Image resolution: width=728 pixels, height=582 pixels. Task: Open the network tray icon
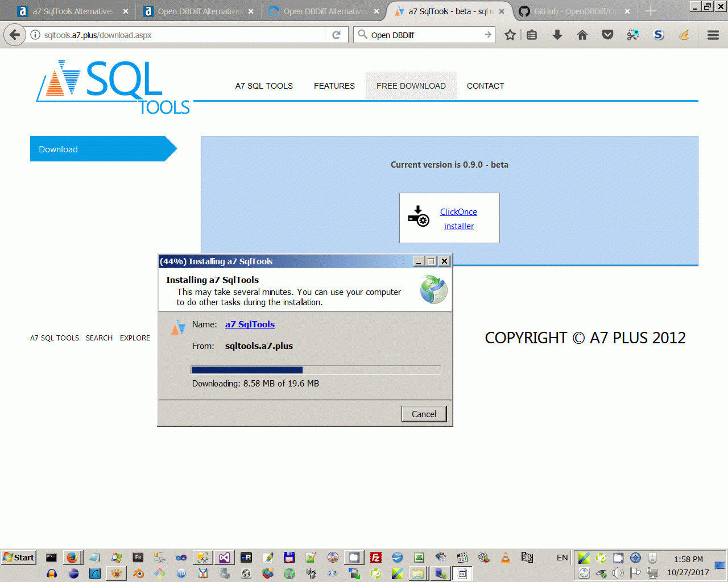click(652, 573)
